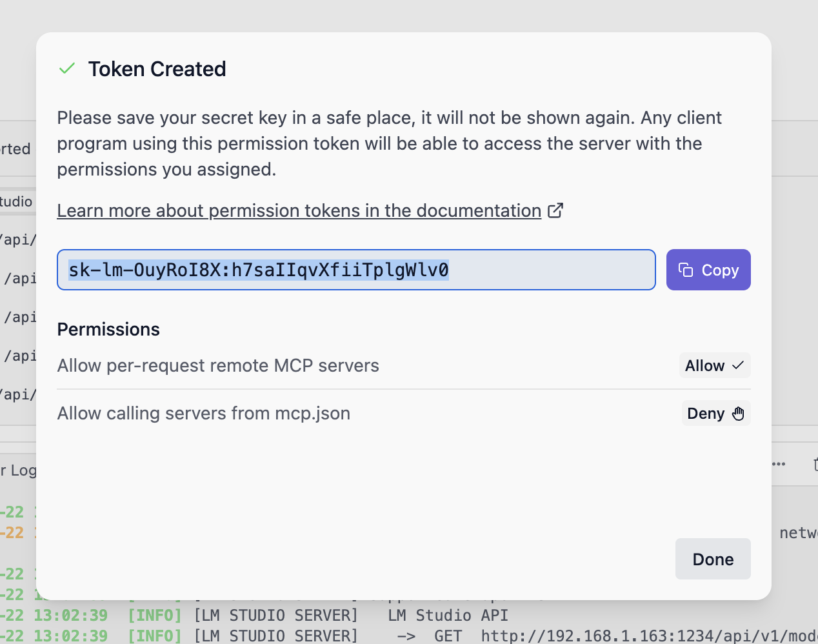Click the trash icon in log toolbar

pos(815,464)
